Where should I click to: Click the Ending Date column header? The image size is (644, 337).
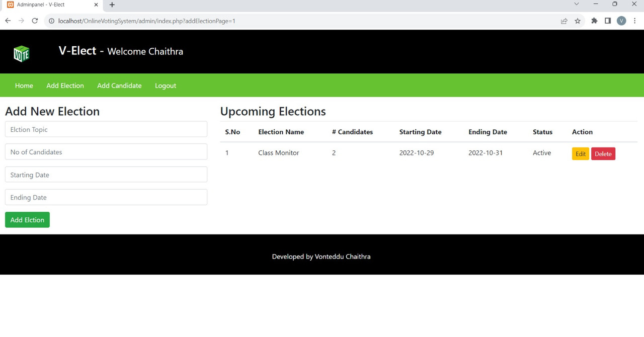(x=488, y=132)
